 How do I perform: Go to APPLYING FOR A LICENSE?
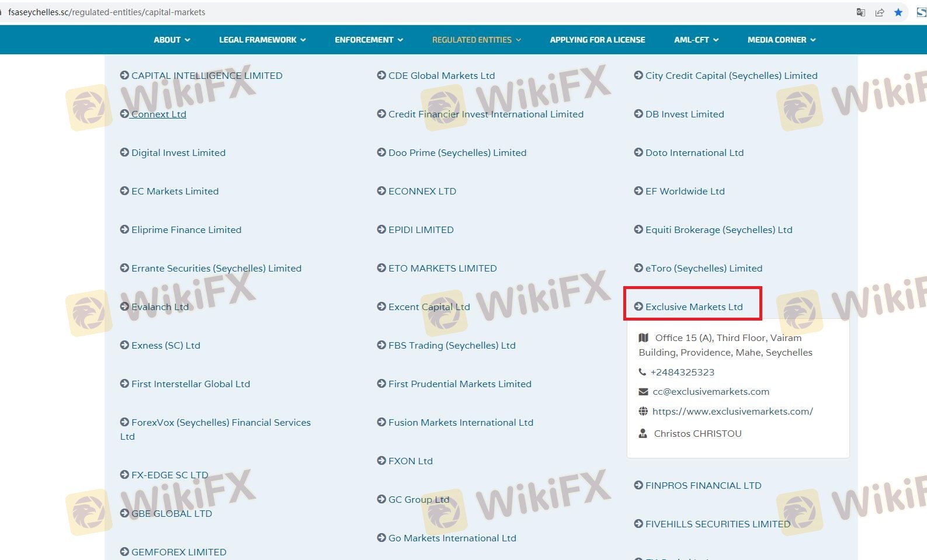(x=597, y=40)
